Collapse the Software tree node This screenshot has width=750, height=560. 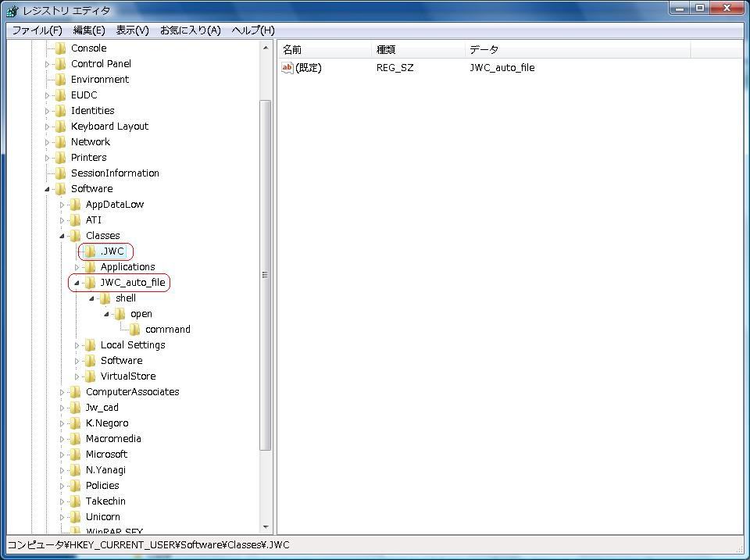click(x=47, y=189)
